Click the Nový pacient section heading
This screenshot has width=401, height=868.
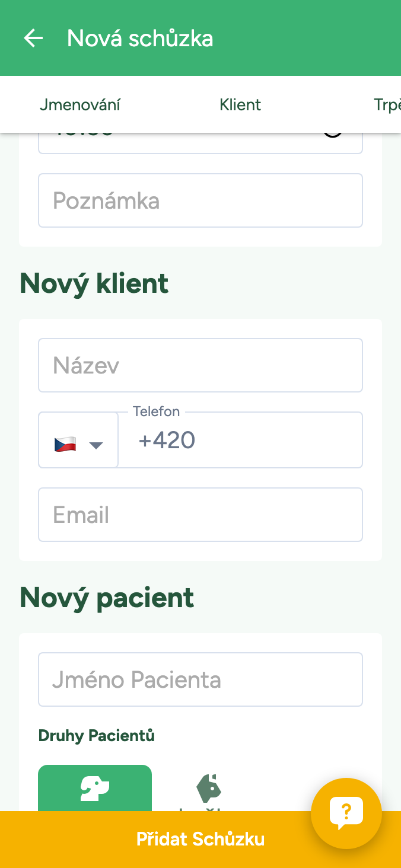[107, 598]
